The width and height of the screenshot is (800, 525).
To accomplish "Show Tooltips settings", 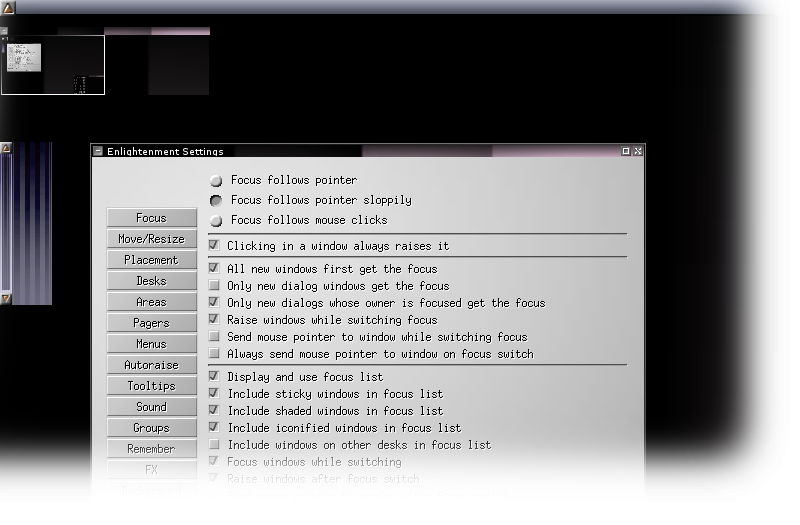I will point(152,386).
